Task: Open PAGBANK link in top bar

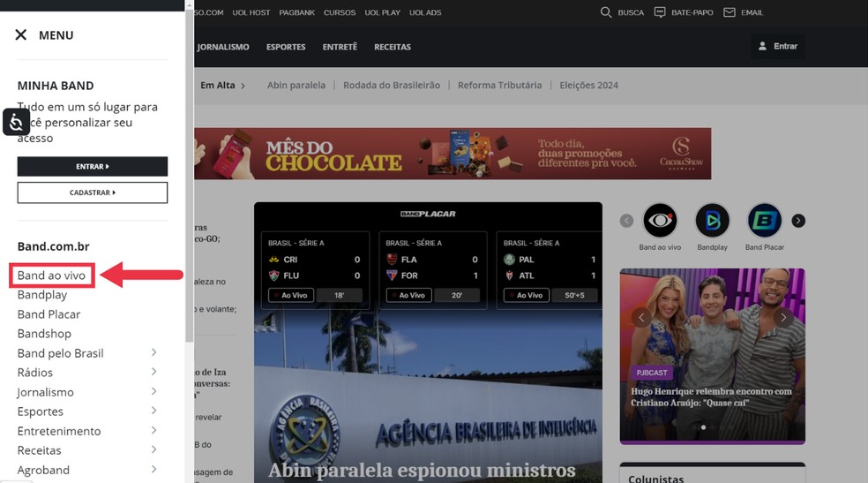Action: [296, 12]
